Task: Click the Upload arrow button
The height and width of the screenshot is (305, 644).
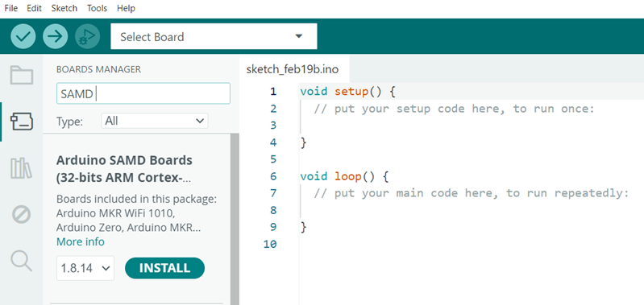Action: tap(55, 36)
